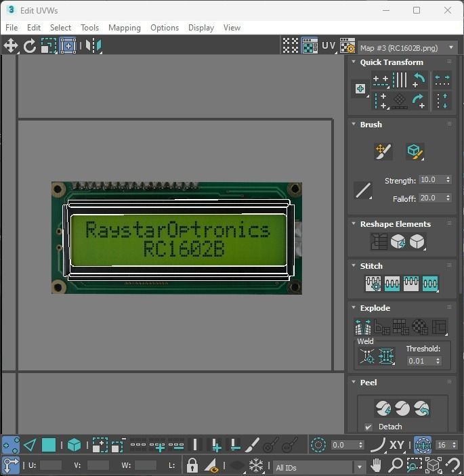The height and width of the screenshot is (476, 464).
Task: Click Linear Align icon with diamond grid
Action: tap(400, 100)
